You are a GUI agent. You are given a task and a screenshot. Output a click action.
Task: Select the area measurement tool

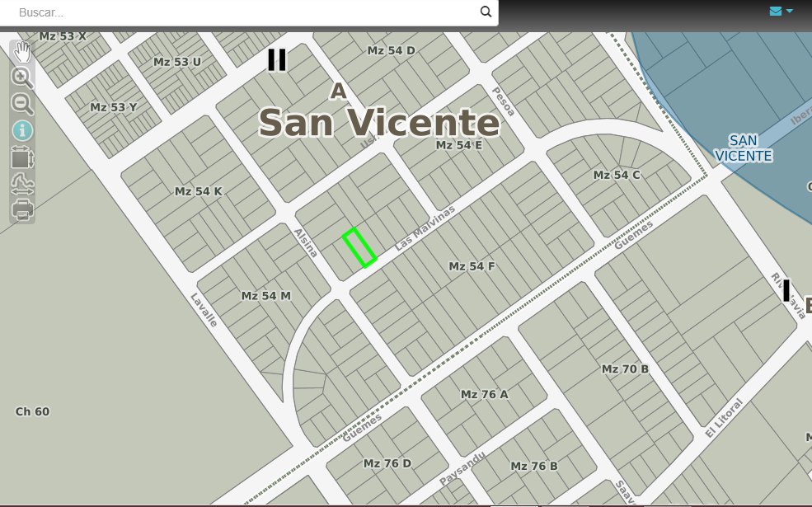tap(22, 157)
